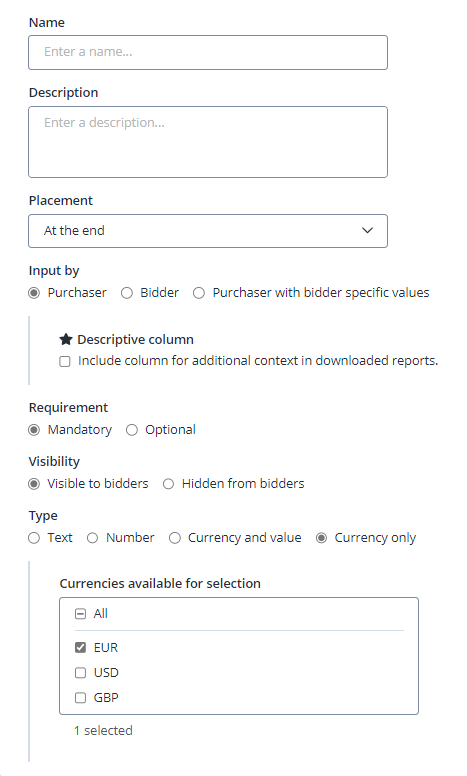Select Visible to bidders
The width and height of the screenshot is (467, 776).
click(34, 484)
